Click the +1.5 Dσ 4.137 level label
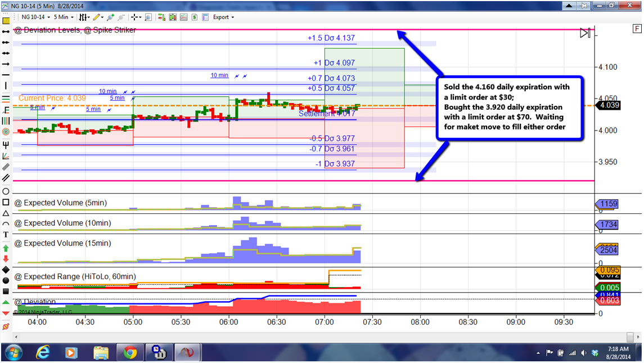The image size is (644, 363). [331, 38]
